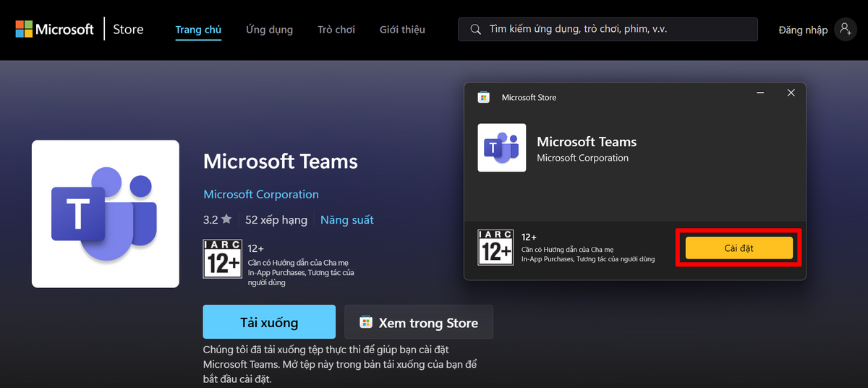Select the Trang chủ tab

point(198,30)
